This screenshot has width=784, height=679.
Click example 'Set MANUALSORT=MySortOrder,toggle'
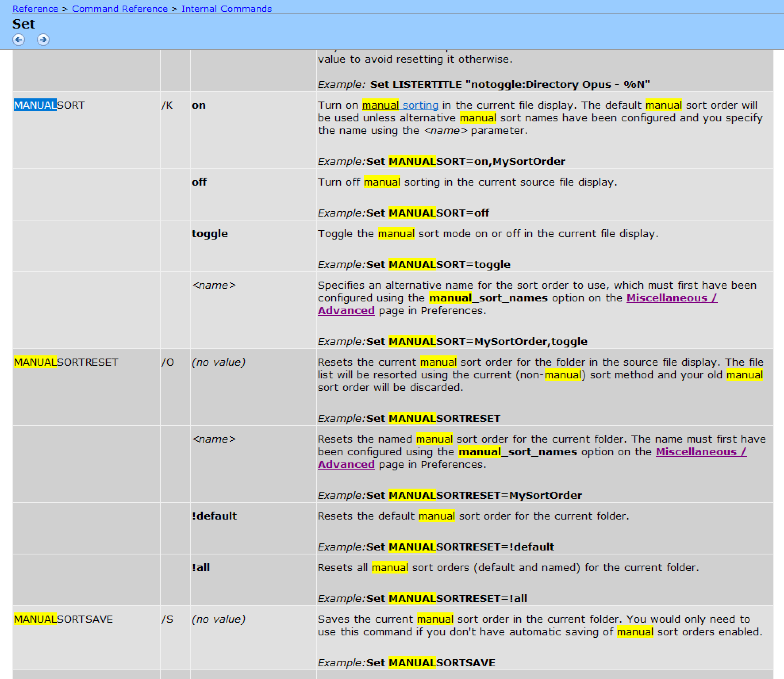click(477, 341)
